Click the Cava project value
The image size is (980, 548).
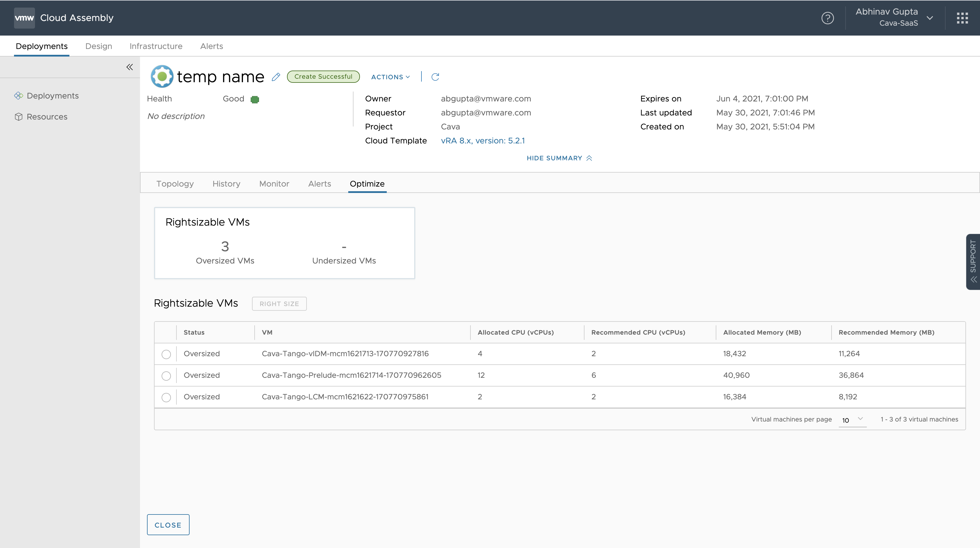point(450,127)
